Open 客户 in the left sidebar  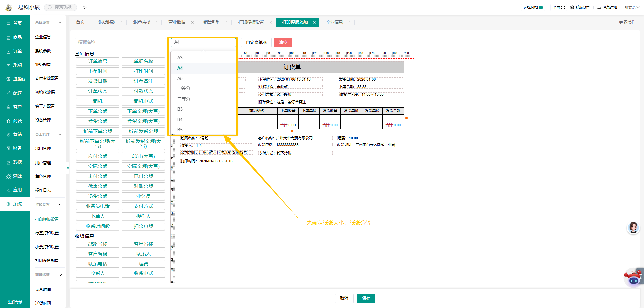(x=15, y=107)
